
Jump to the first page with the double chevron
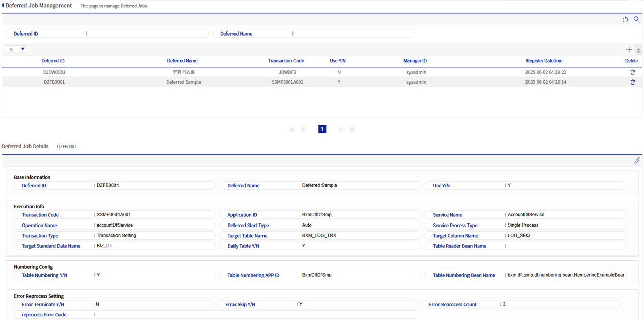click(x=292, y=129)
